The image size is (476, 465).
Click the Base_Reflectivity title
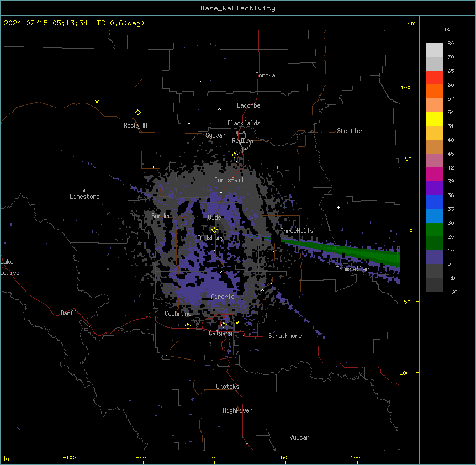click(x=238, y=8)
